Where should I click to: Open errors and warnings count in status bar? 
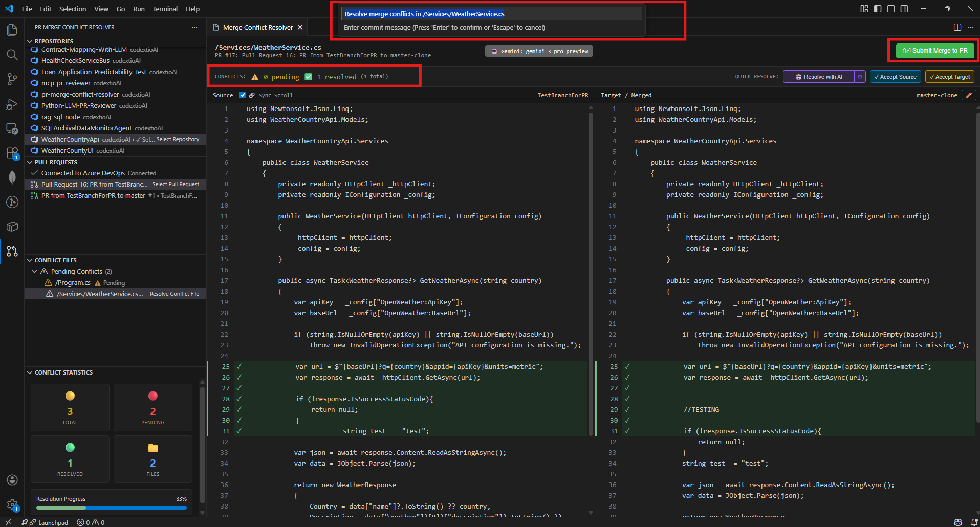[x=91, y=522]
